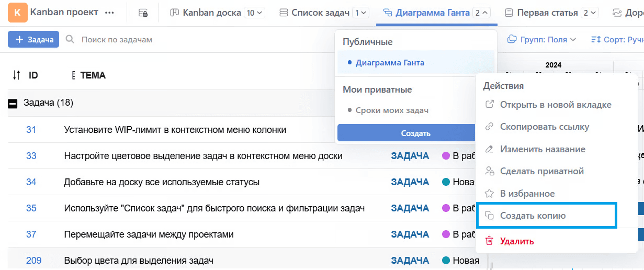Viewport: 644px width, 270px height.
Task: Click the pencil icon for Изменить название
Action: pos(489,149)
